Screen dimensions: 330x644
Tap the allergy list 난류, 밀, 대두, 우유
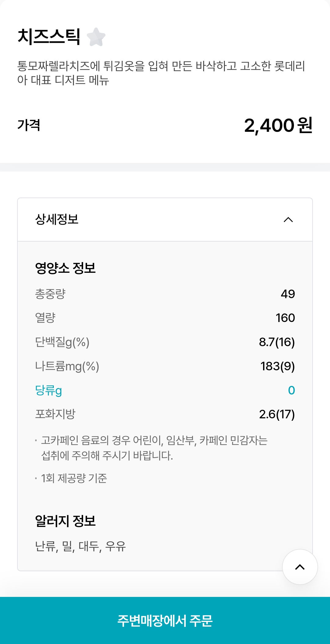(80, 546)
